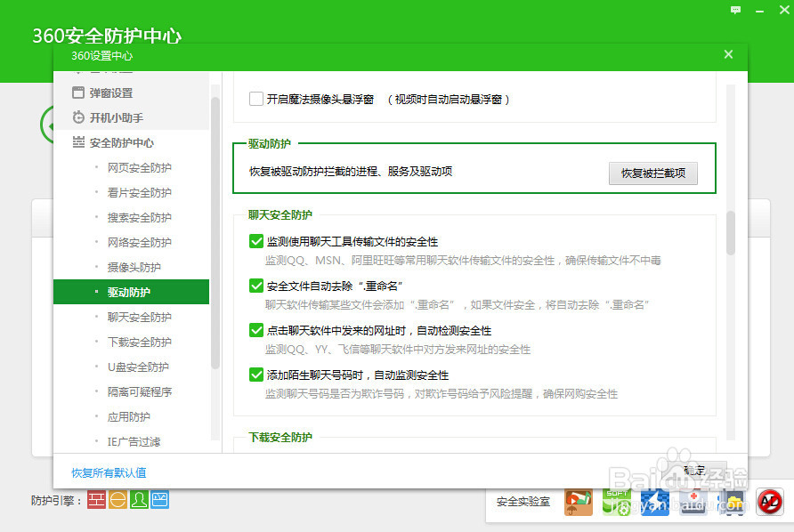The image size is (794, 532).
Task: Click the sidebar list scrollbar
Action: click(x=215, y=233)
